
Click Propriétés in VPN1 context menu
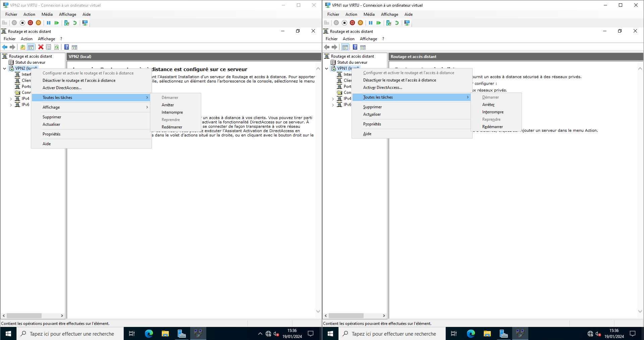click(x=372, y=124)
